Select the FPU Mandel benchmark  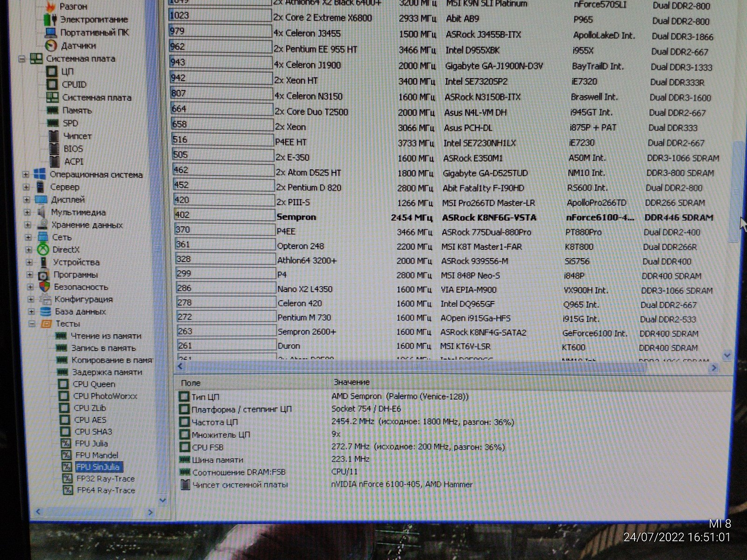coord(97,455)
